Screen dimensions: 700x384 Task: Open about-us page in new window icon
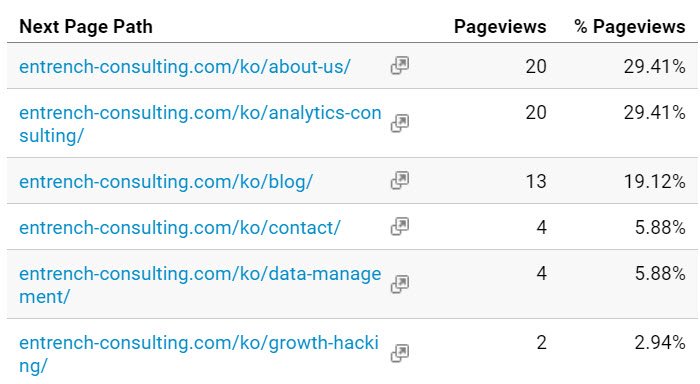400,66
